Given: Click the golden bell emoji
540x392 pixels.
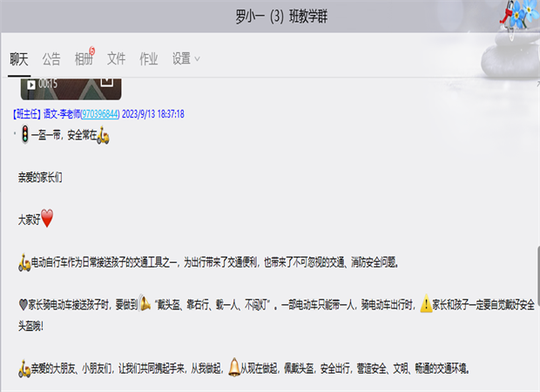Looking at the screenshot, I should coord(234,368).
